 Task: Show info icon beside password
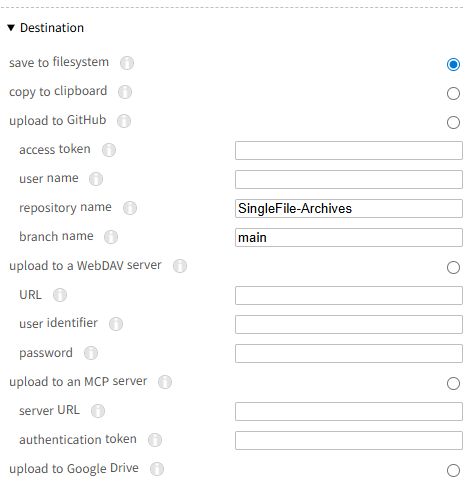click(x=91, y=353)
